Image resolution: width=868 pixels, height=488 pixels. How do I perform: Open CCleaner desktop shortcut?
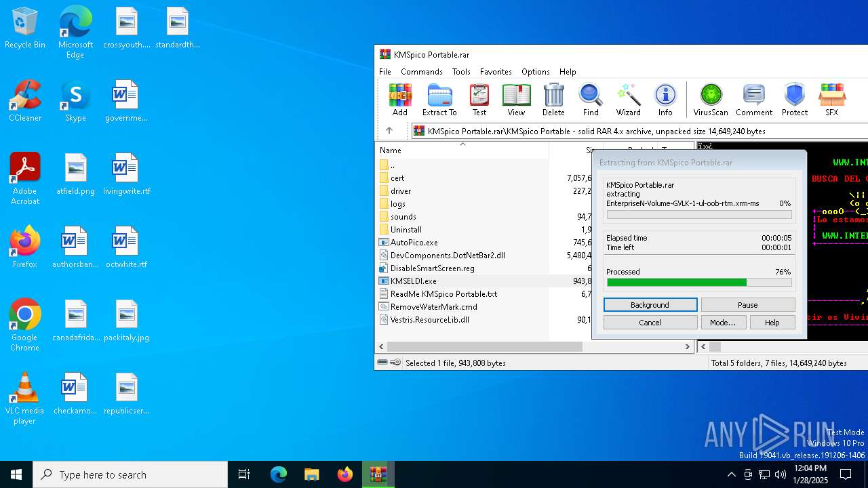[x=25, y=102]
